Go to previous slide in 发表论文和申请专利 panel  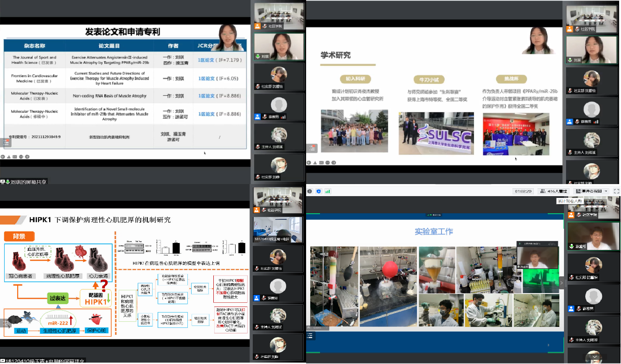pyautogui.click(x=4, y=157)
